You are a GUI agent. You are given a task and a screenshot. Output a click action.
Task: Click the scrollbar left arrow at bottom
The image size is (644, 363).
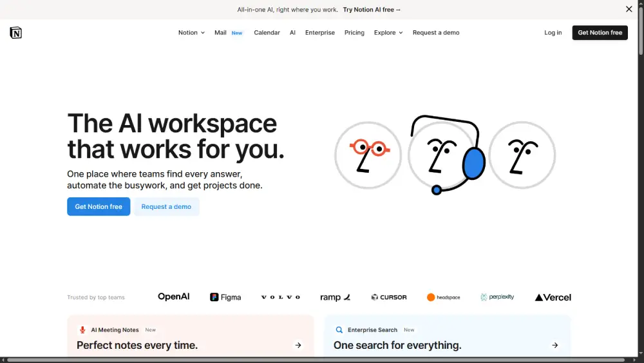tap(3, 360)
